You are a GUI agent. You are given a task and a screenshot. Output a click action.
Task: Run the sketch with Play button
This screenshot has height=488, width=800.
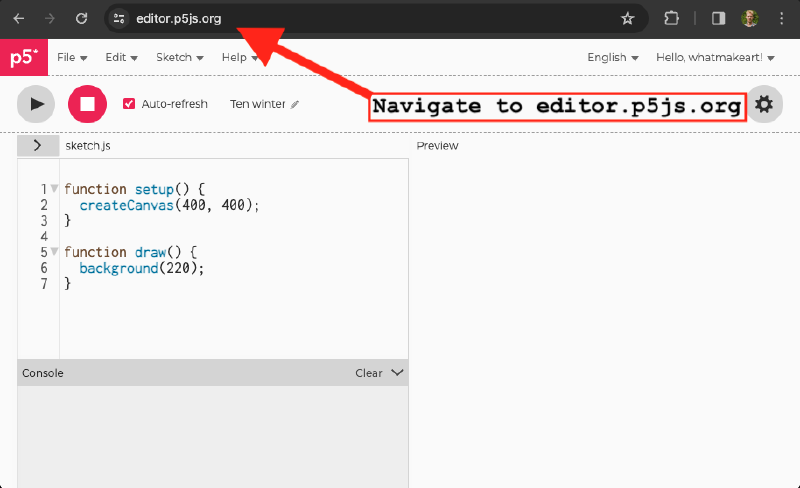36,104
